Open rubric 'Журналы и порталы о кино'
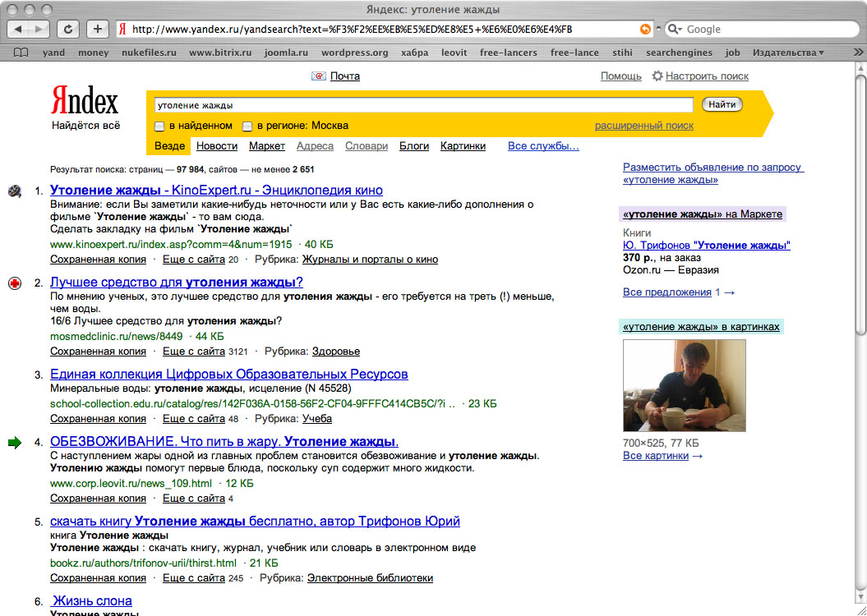The image size is (867, 616). tap(370, 259)
